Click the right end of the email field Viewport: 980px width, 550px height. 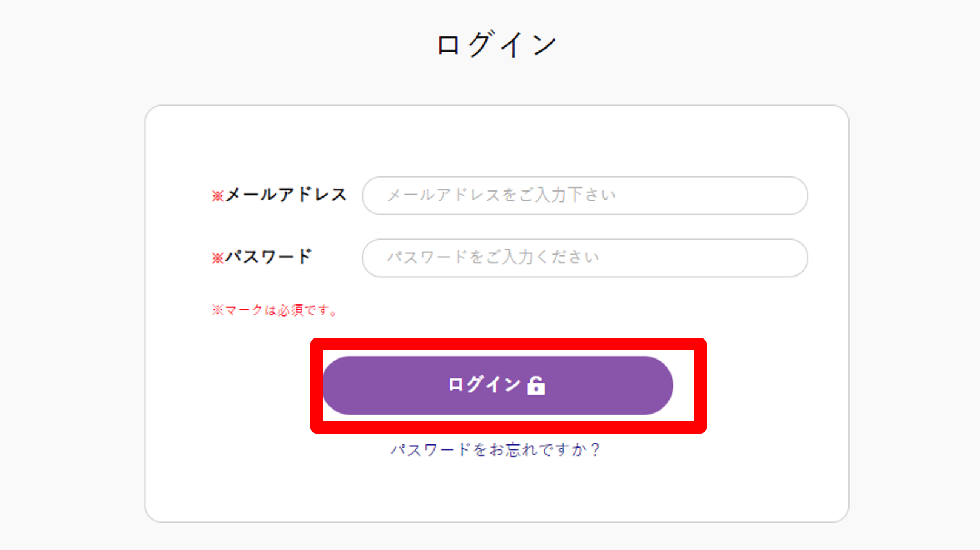pyautogui.click(x=788, y=196)
